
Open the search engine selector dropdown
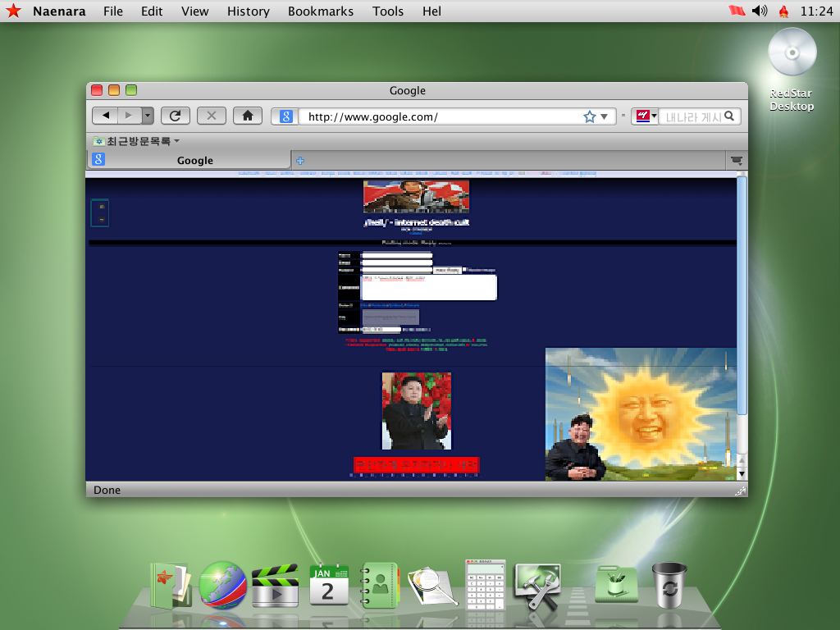[x=646, y=116]
